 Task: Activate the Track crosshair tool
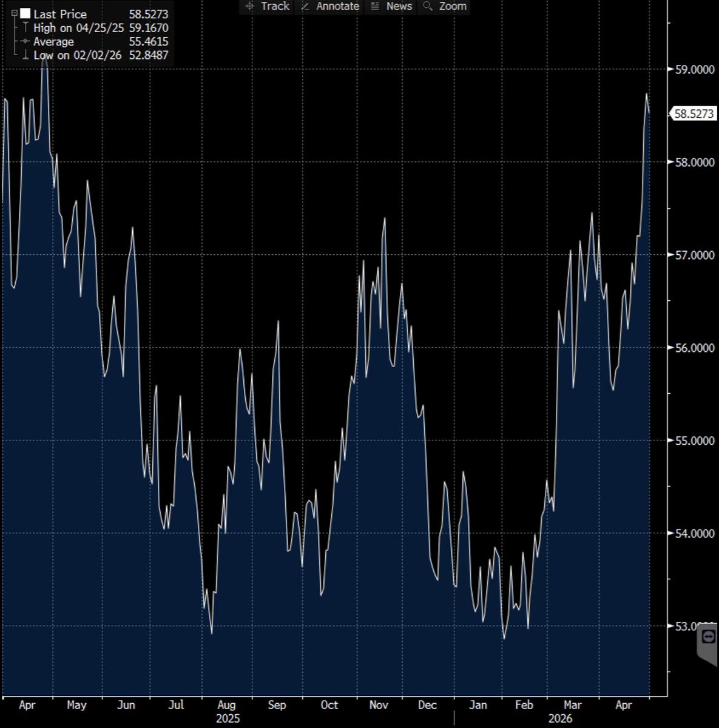tap(267, 6)
